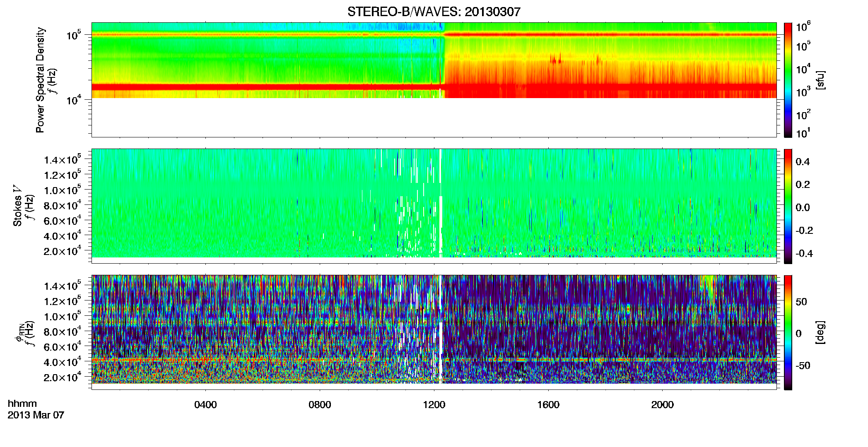The image size is (868, 447).
Task: Click the phi RTN degree color bar
Action: 788,332
